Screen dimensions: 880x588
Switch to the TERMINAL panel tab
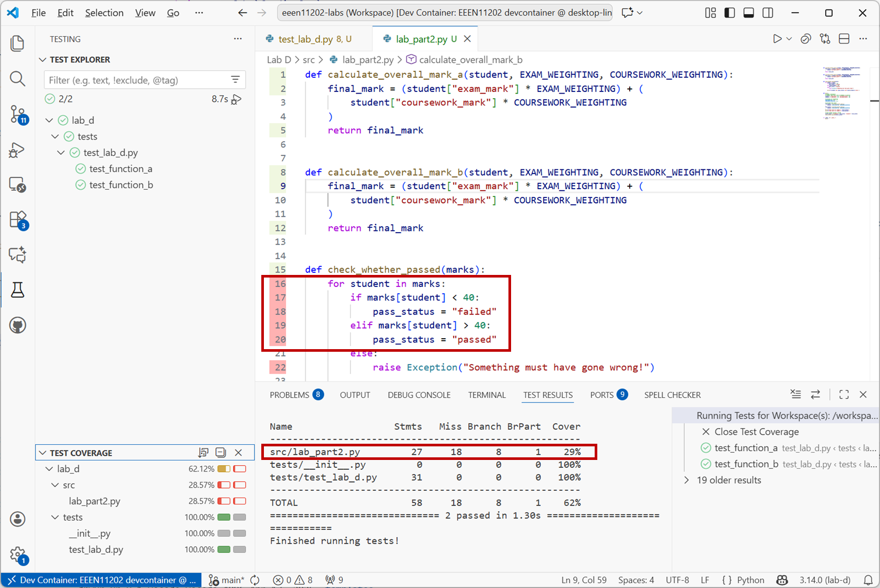[487, 395]
